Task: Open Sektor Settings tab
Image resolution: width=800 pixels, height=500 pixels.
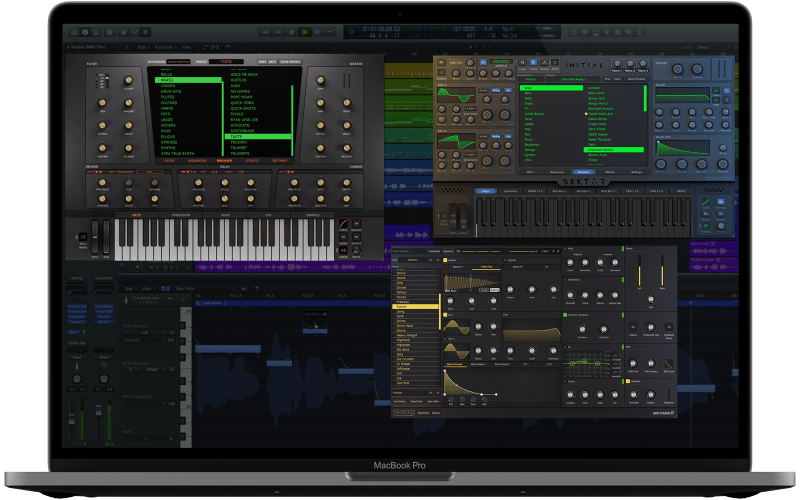Action: pos(636,172)
